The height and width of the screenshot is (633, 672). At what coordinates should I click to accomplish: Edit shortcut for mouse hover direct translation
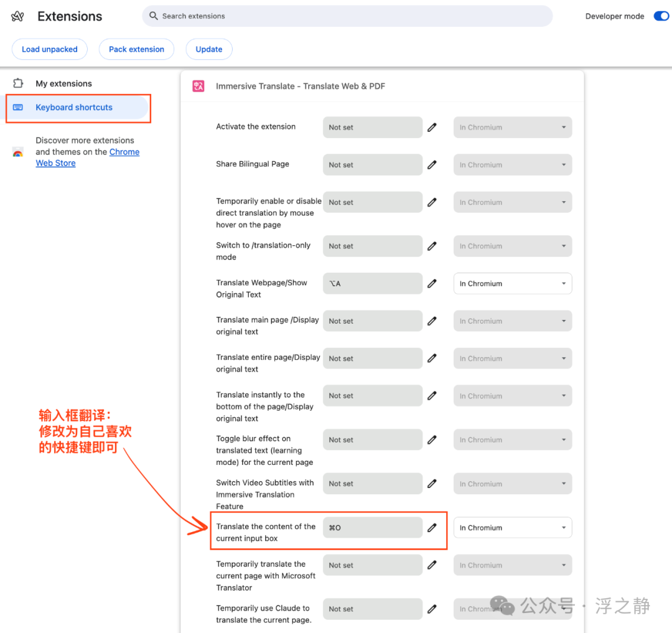[x=432, y=202]
